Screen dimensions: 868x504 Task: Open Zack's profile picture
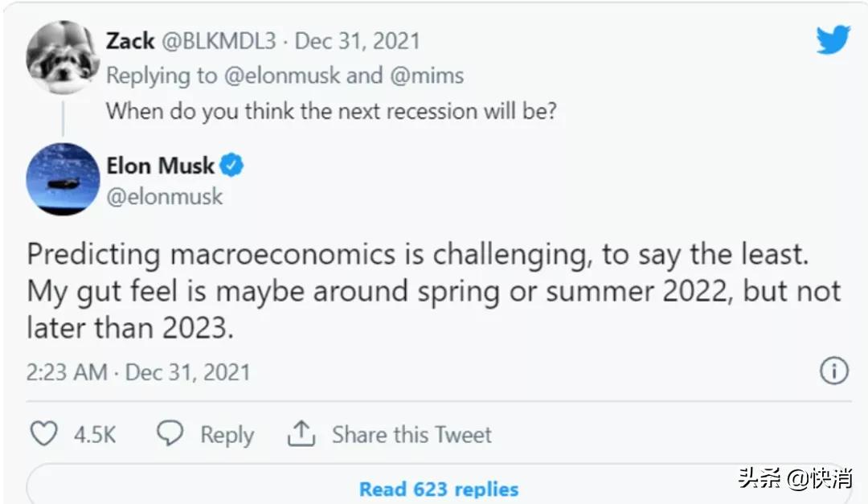pos(62,58)
